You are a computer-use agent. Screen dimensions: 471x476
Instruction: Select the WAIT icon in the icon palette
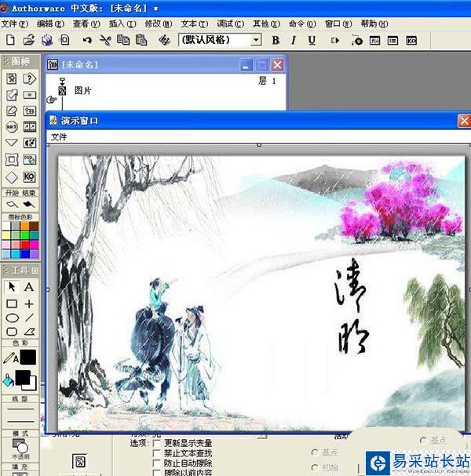click(12, 126)
